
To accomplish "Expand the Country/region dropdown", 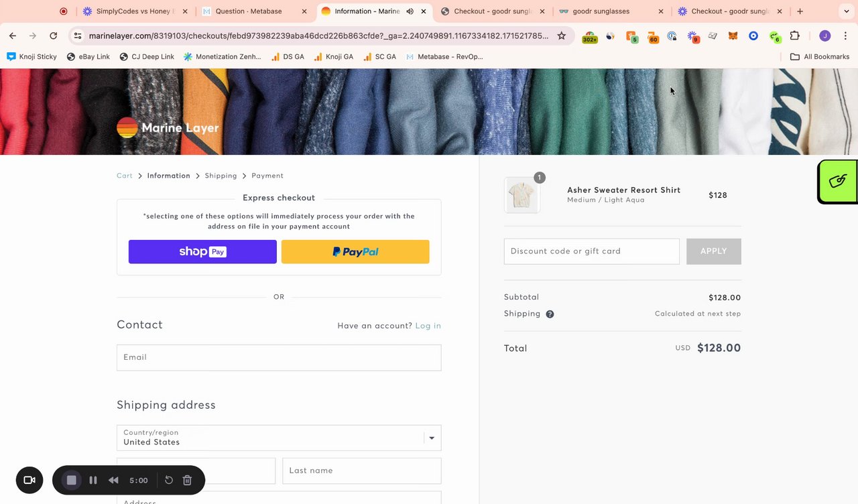I will [x=432, y=438].
